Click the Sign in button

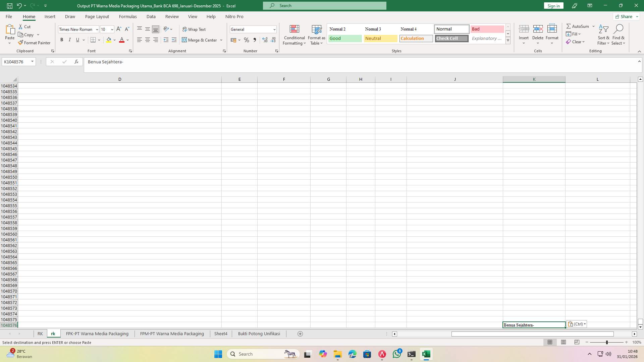click(553, 6)
